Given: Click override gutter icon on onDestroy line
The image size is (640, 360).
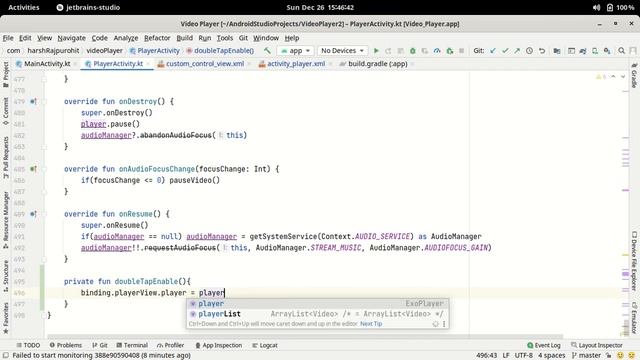Looking at the screenshot, I should 33,101.
